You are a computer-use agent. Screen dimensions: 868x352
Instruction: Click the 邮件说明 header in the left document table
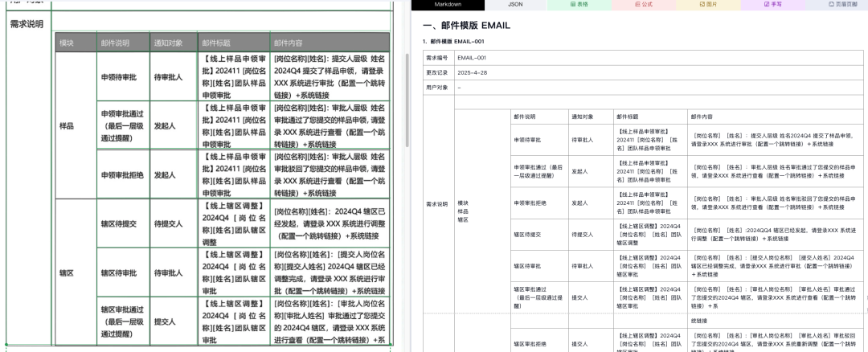123,43
